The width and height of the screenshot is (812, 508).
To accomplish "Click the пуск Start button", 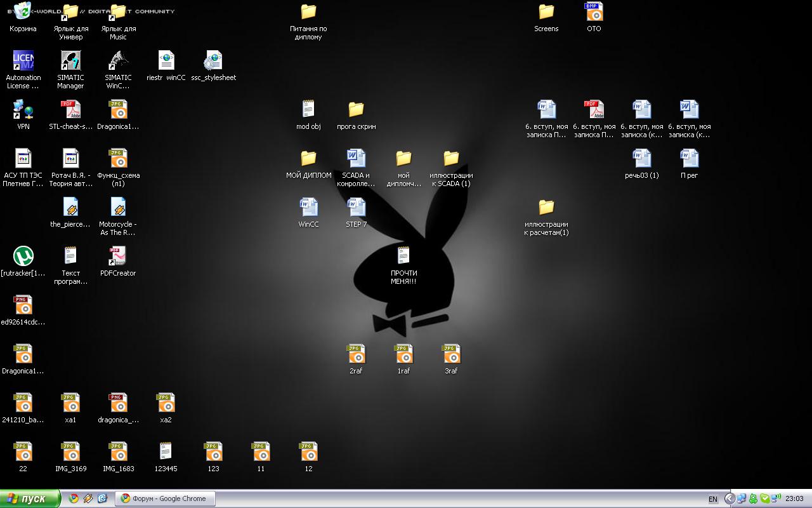I will point(30,498).
